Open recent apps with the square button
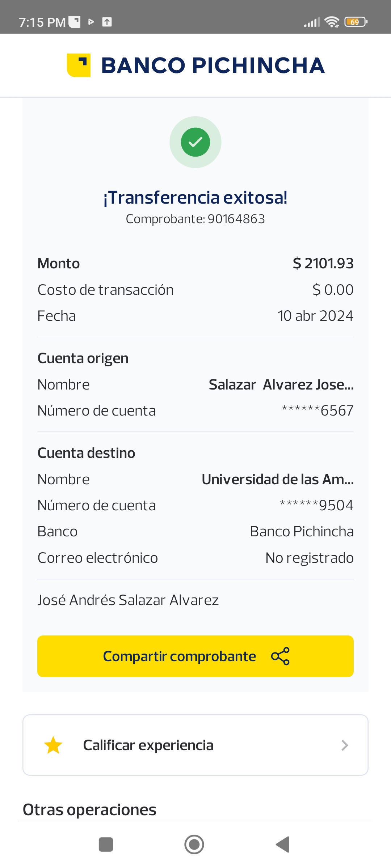This screenshot has height=868, width=391. (106, 844)
